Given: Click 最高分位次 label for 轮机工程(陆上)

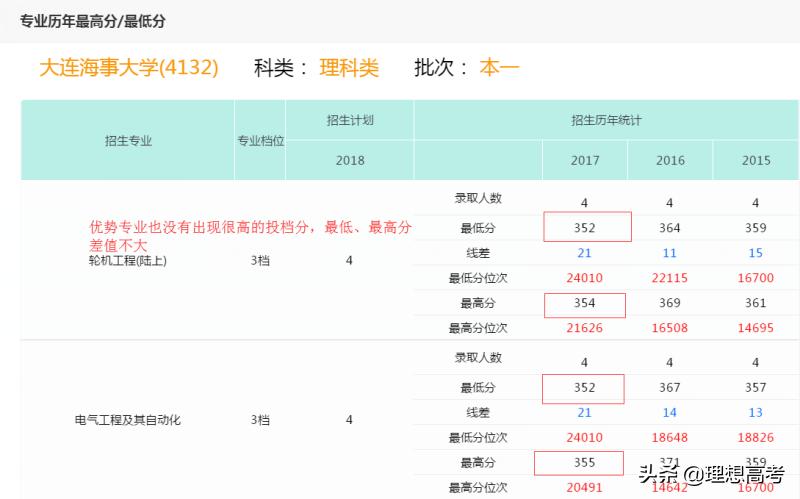Looking at the screenshot, I should (x=478, y=328).
